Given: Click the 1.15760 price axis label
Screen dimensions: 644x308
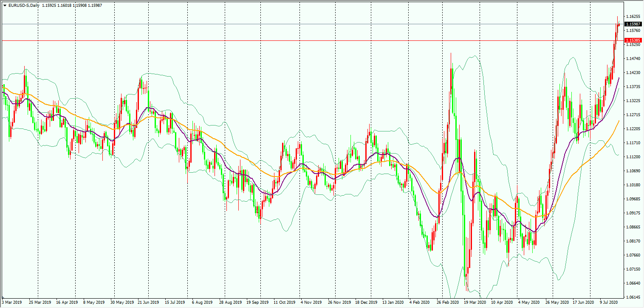Looking at the screenshot, I should [633, 31].
